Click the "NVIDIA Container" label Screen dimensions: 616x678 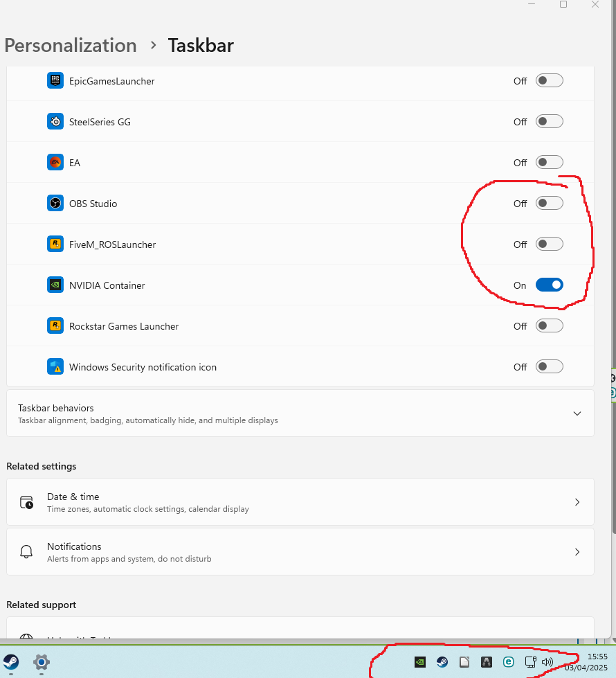(107, 285)
